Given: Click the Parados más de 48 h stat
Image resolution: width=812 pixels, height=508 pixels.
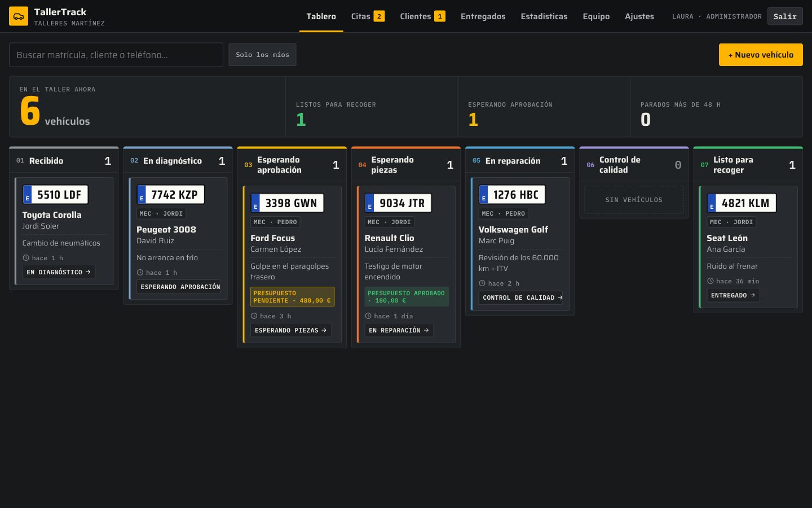Looking at the screenshot, I should click(x=716, y=107).
